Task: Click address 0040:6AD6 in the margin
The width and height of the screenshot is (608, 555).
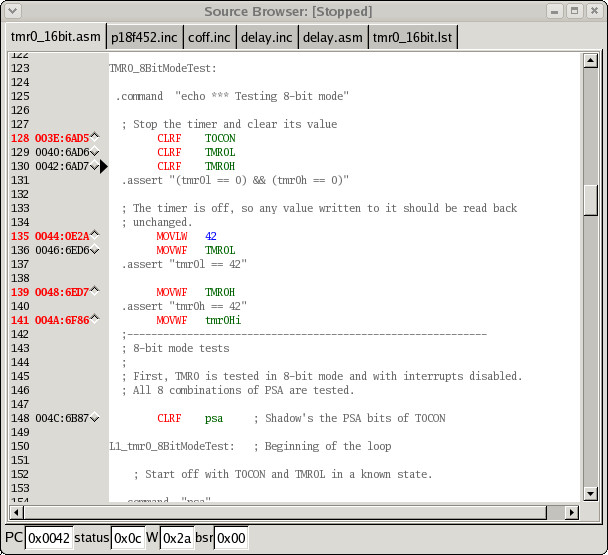Action: tap(62, 152)
